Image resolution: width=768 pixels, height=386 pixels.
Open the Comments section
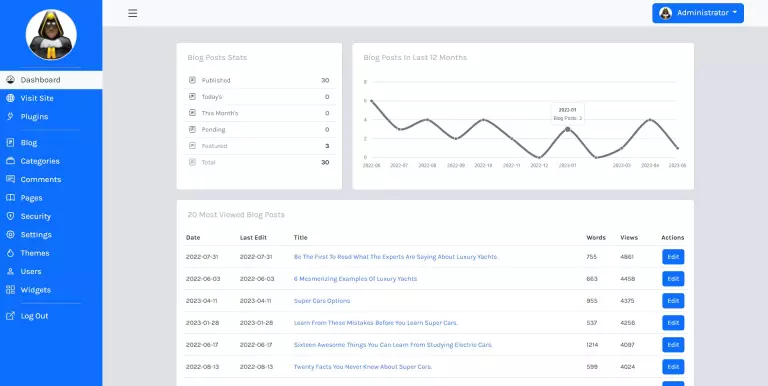51,179
